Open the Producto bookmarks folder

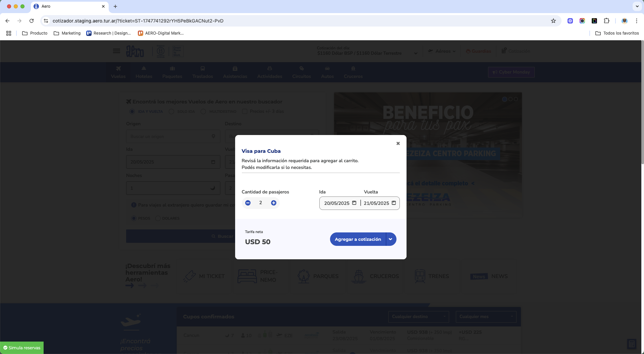click(35, 33)
